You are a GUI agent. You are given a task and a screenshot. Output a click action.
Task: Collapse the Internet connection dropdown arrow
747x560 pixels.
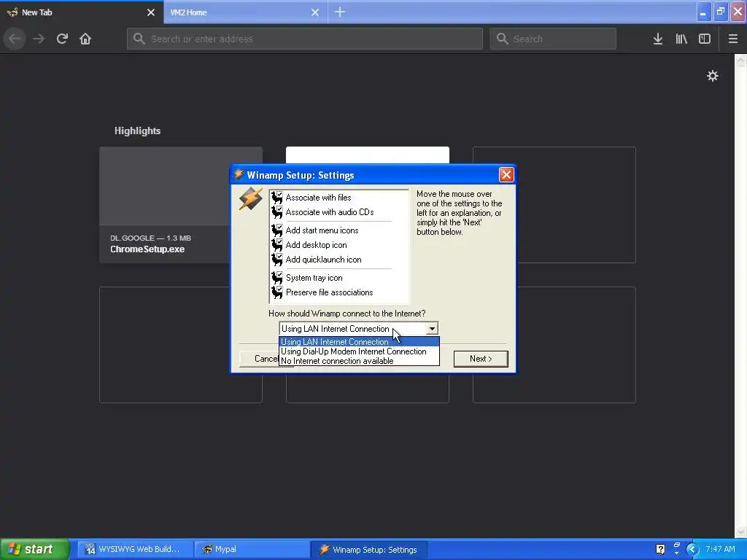click(x=432, y=329)
